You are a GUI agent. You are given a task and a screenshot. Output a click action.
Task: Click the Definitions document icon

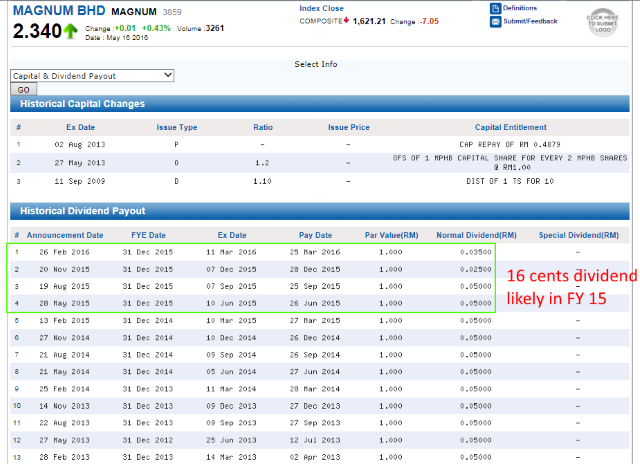click(x=495, y=8)
